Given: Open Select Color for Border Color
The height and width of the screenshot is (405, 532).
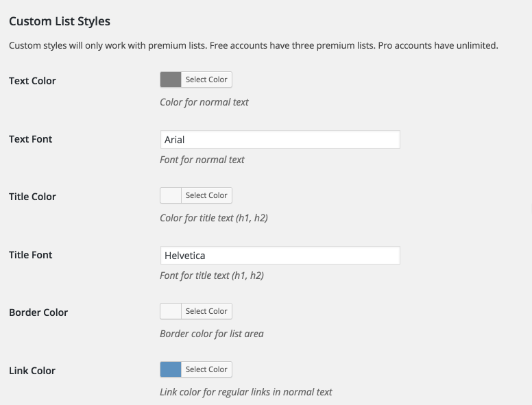Looking at the screenshot, I should (x=206, y=311).
